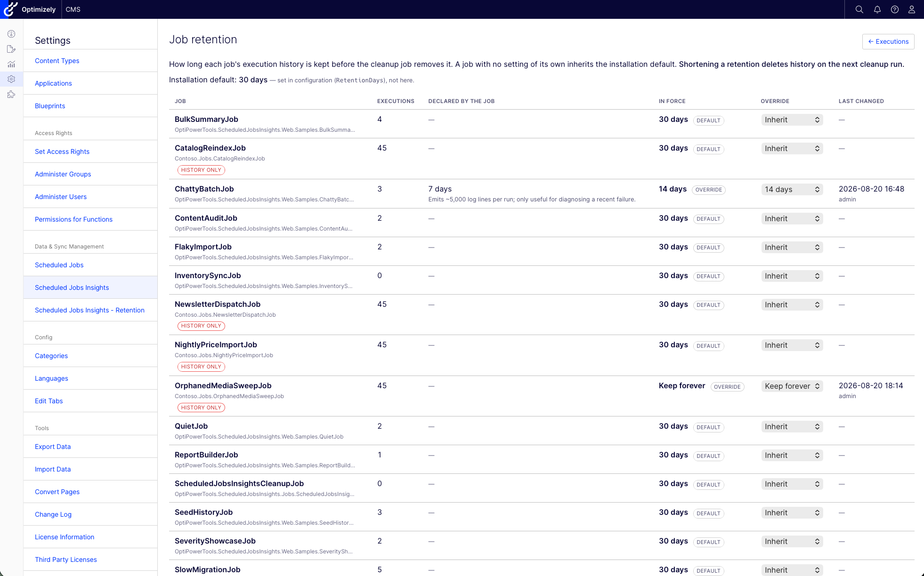The image size is (924, 576).
Task: Open the add-ons puzzle icon in left rail
Action: tap(11, 95)
